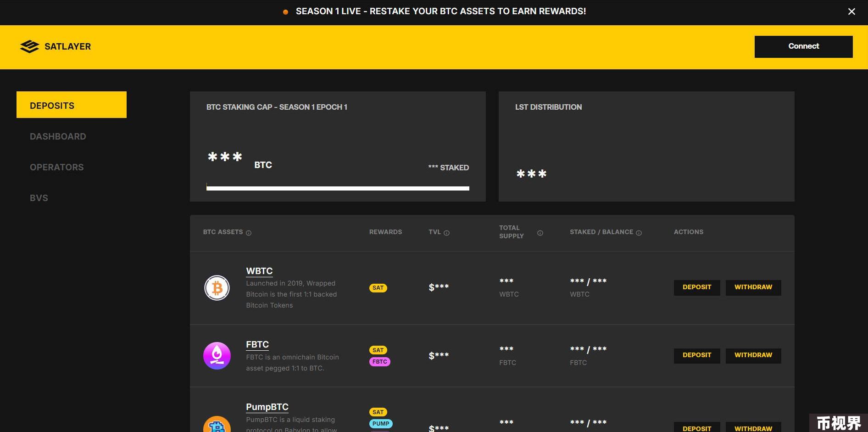Viewport: 868px width, 432px height.
Task: Click the blue PUMP reward badge
Action: 381,424
